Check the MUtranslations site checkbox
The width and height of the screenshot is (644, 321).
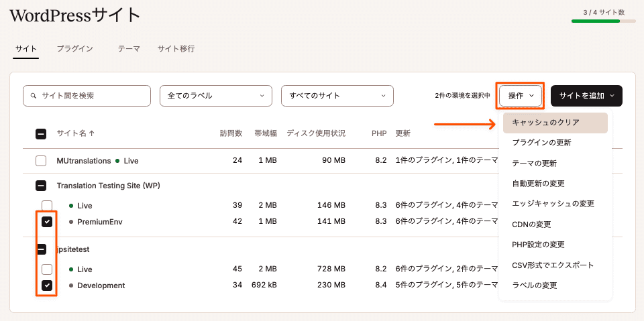pyautogui.click(x=41, y=161)
